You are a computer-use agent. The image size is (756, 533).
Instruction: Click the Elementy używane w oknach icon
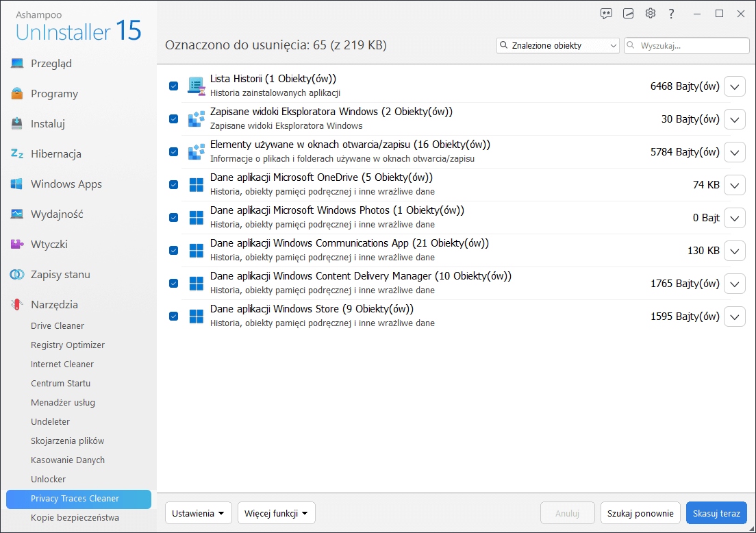[x=197, y=152]
